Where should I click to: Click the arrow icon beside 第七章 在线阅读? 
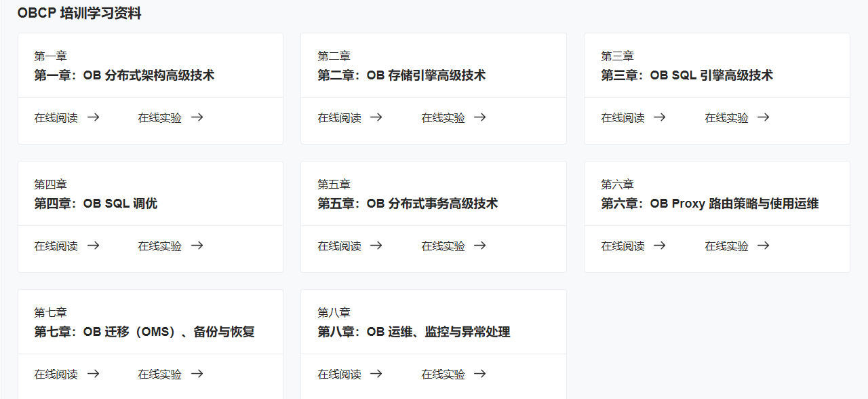coord(94,374)
